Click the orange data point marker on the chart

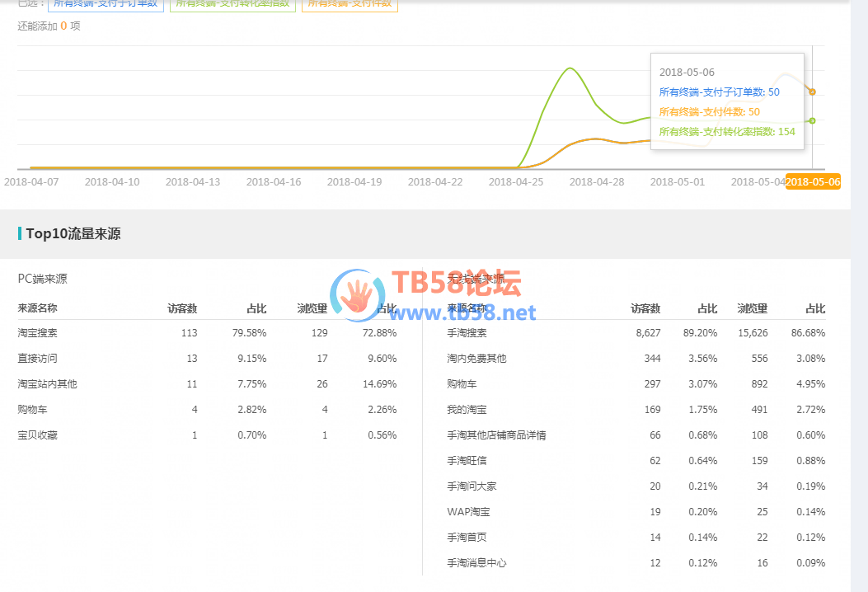pyautogui.click(x=812, y=92)
